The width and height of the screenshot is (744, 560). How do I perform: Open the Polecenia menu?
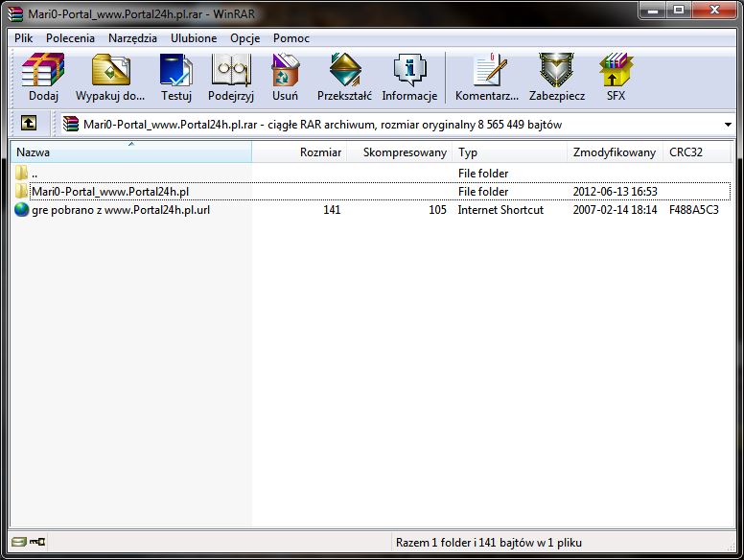point(70,38)
